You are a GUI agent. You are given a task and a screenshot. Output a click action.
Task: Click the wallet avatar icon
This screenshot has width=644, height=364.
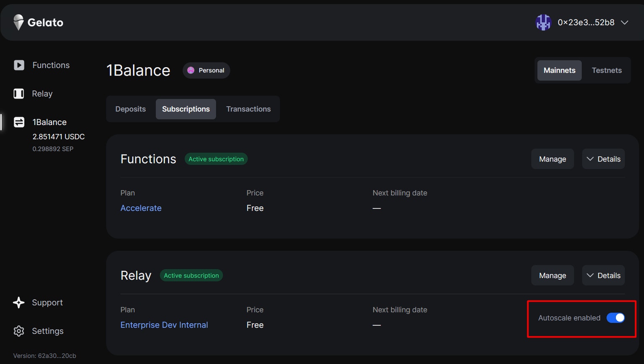(543, 22)
